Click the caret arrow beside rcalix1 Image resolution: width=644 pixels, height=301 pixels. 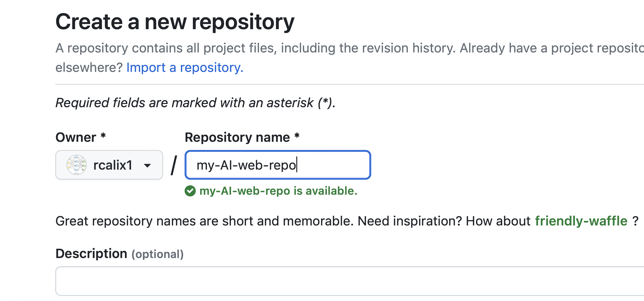[148, 165]
